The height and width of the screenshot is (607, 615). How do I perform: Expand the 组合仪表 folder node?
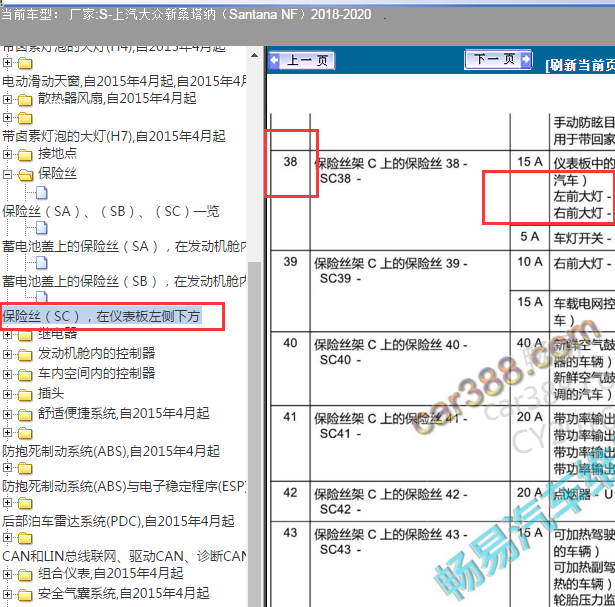pyautogui.click(x=7, y=574)
